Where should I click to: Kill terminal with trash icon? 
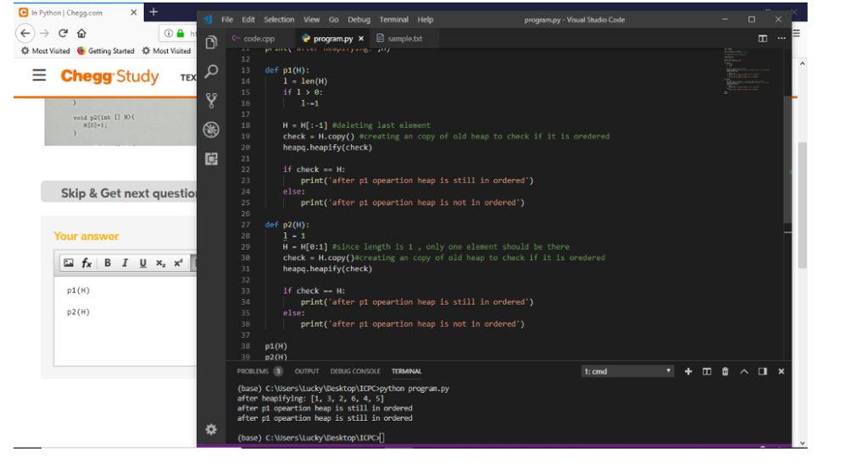(726, 372)
